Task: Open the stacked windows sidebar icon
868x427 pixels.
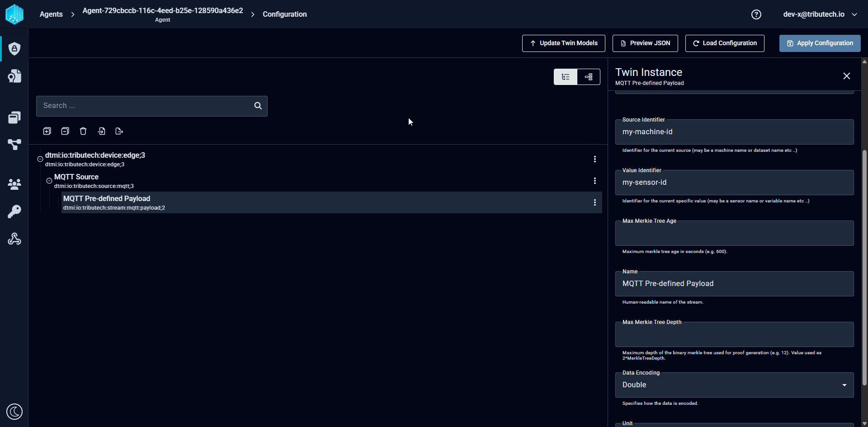Action: pos(14,117)
